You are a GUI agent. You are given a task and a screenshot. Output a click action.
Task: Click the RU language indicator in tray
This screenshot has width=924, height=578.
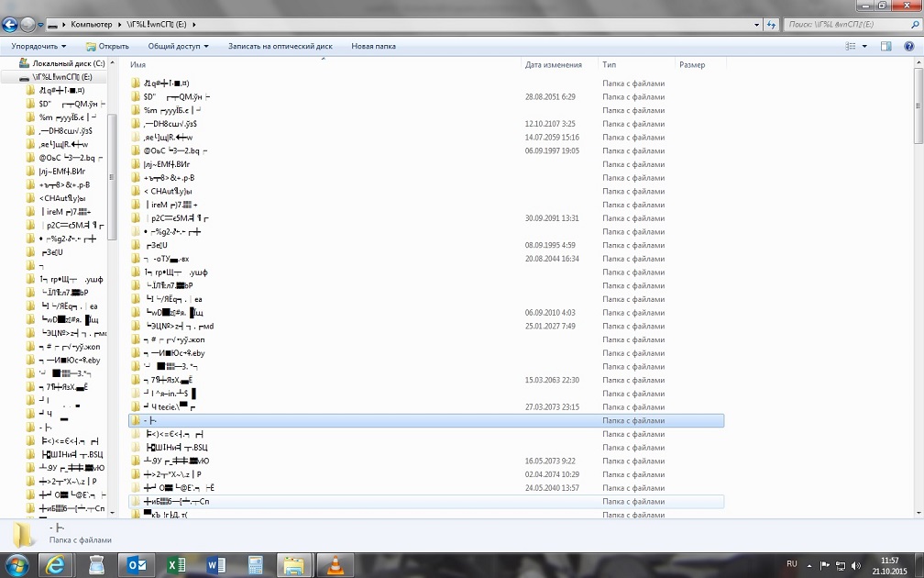[x=792, y=563]
